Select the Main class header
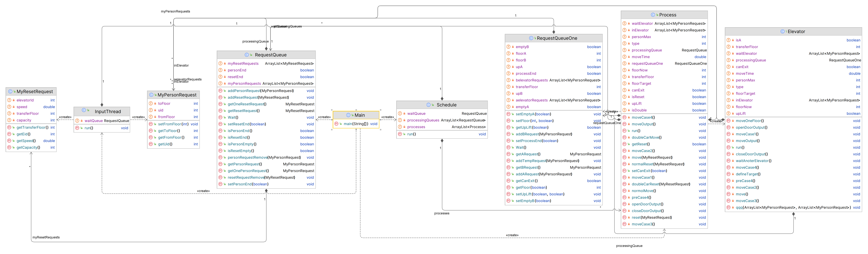The width and height of the screenshot is (868, 254). (x=356, y=115)
